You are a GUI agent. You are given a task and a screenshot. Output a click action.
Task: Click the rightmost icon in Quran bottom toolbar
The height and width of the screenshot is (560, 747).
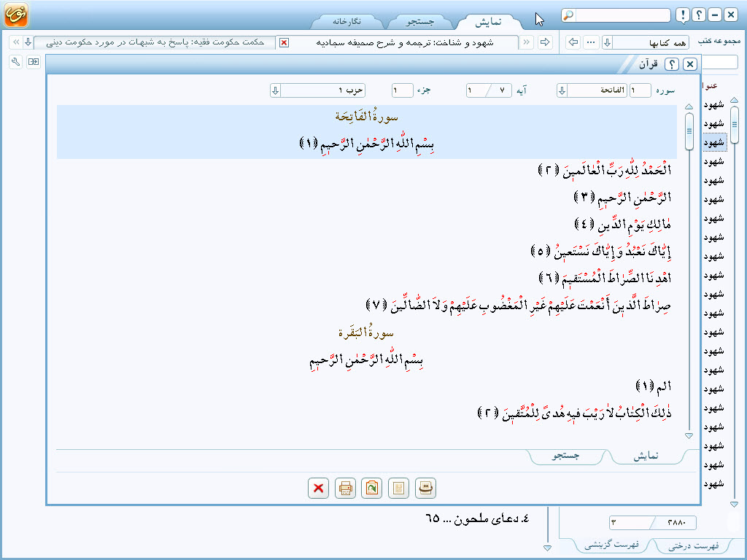pos(425,489)
